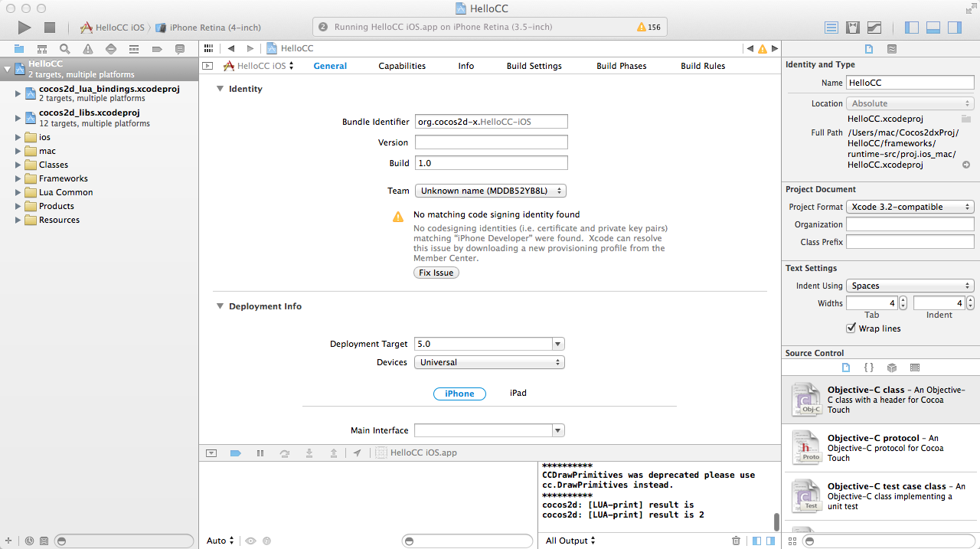
Task: Open the Indent Using dropdown
Action: [x=910, y=286]
